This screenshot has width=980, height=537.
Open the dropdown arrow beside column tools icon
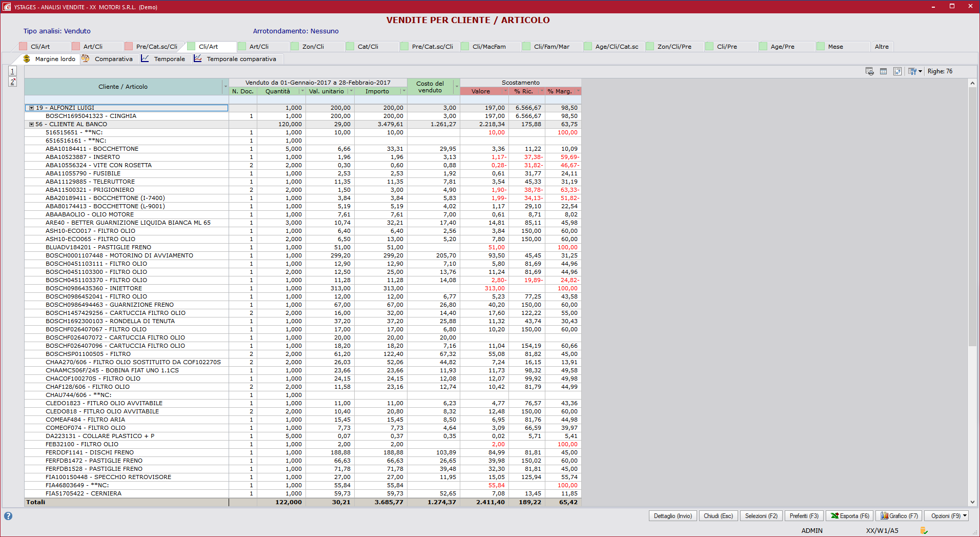tap(920, 71)
